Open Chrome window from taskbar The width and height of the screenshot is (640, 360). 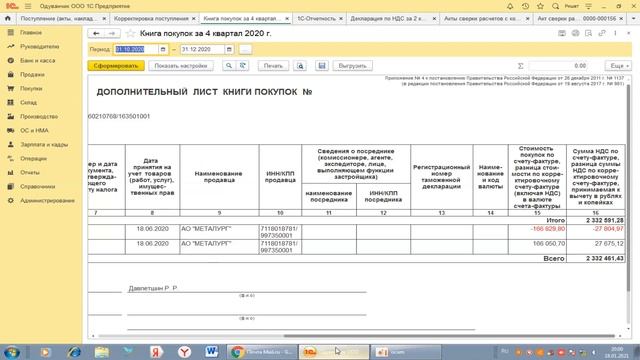pyautogui.click(x=262, y=352)
